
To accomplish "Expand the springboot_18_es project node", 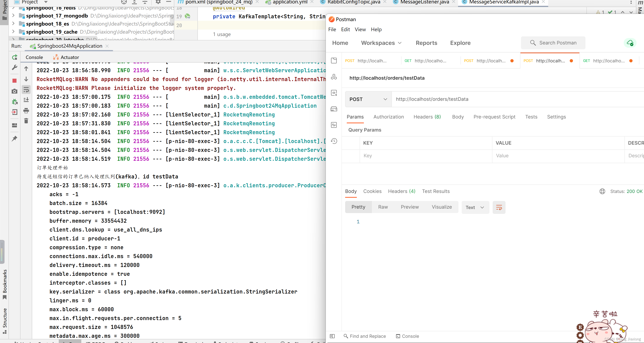I will [x=13, y=24].
